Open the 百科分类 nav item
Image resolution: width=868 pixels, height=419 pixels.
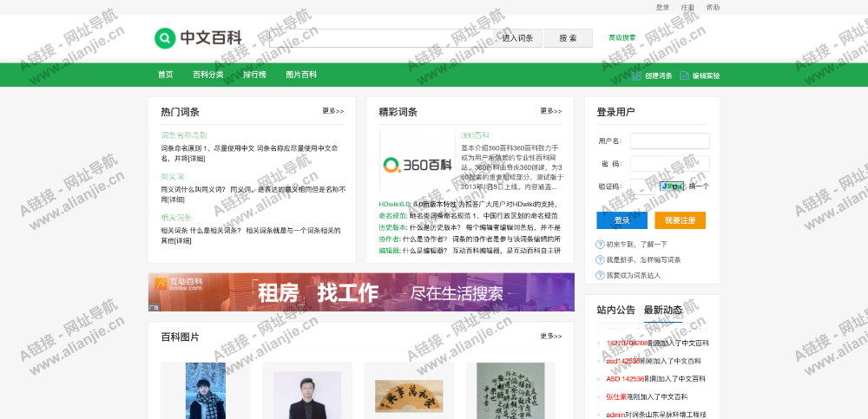coord(208,75)
